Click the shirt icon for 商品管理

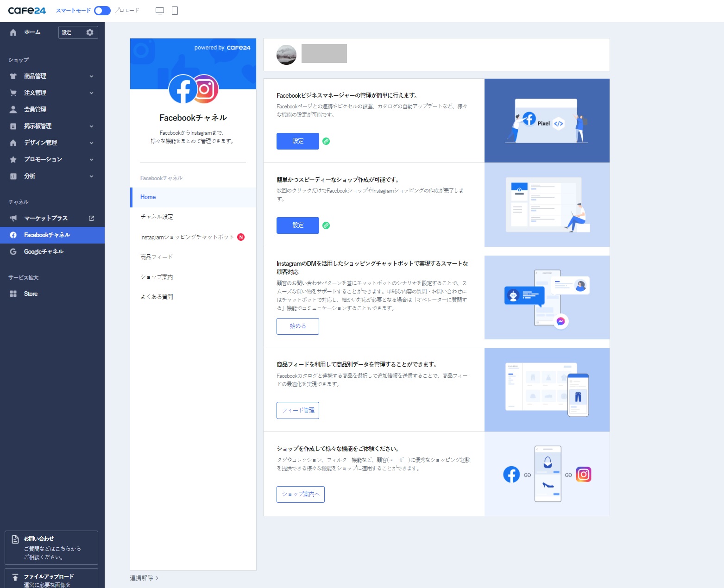point(13,76)
